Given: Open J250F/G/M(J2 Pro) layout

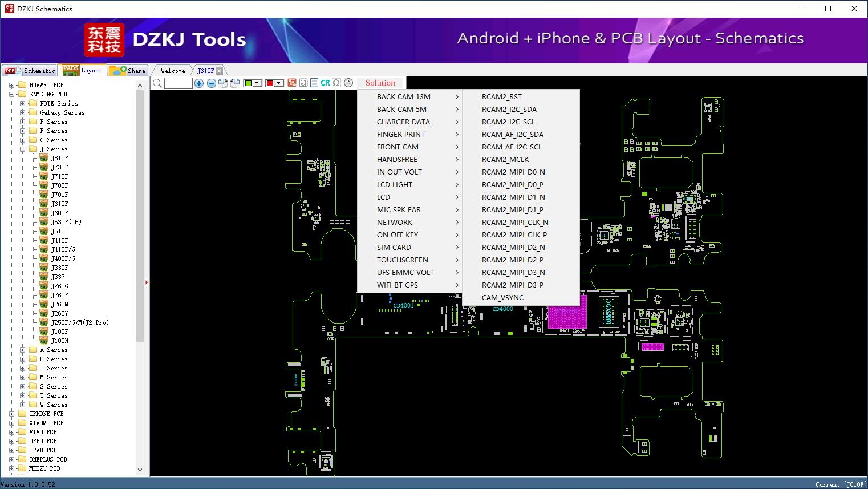Looking at the screenshot, I should (x=80, y=322).
